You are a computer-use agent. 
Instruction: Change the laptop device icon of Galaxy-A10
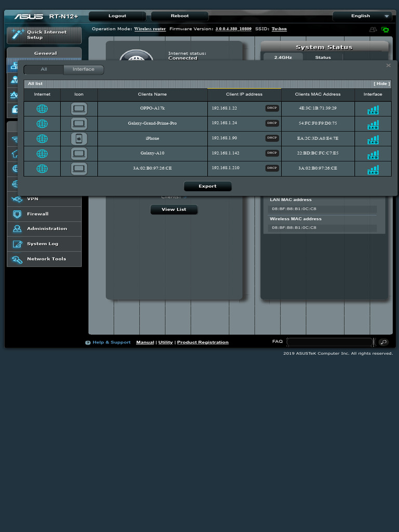click(79, 154)
